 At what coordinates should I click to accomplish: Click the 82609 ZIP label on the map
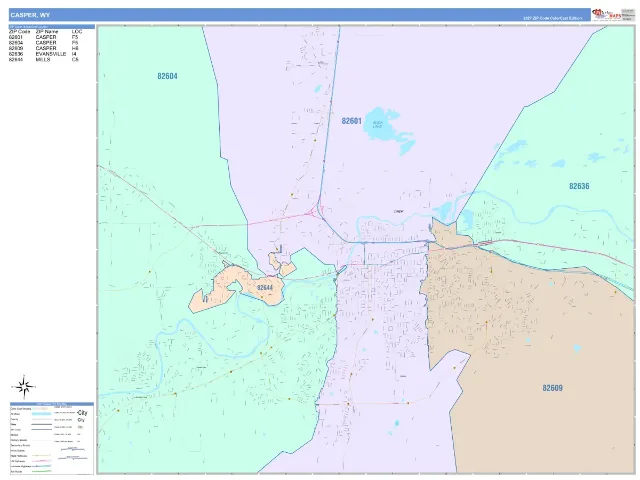tap(552, 388)
